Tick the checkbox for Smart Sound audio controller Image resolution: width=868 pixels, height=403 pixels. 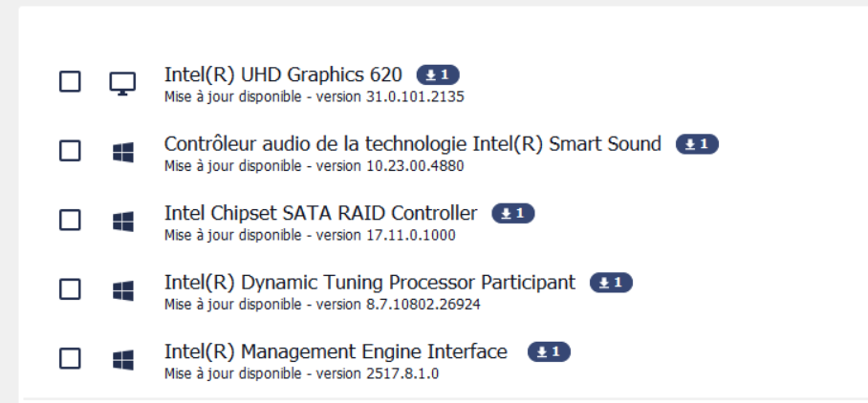tap(70, 151)
